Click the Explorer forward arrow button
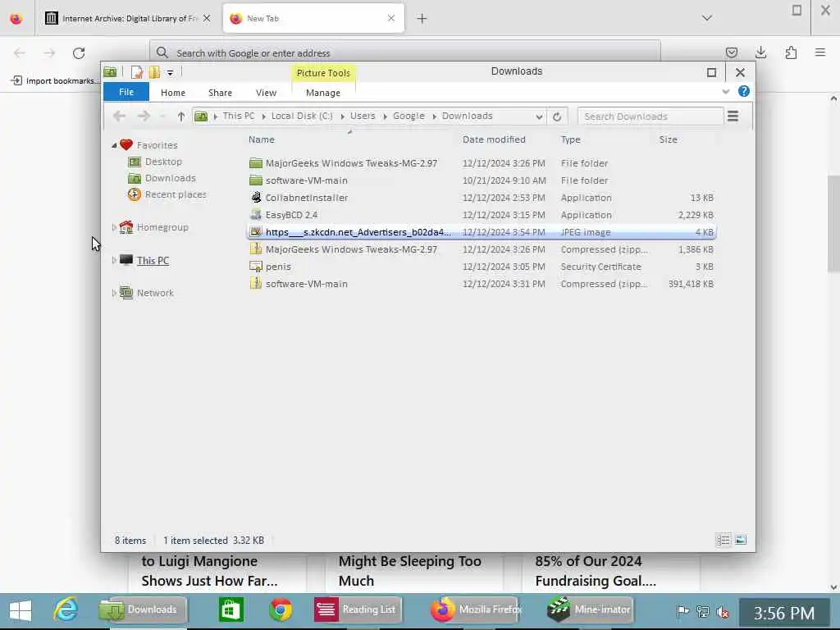The height and width of the screenshot is (630, 840). [x=144, y=116]
